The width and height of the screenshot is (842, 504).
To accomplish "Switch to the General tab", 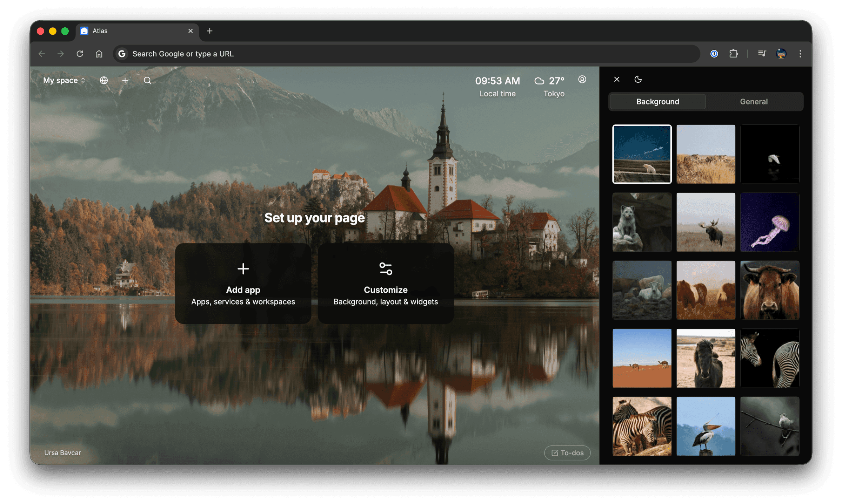I will pyautogui.click(x=754, y=102).
